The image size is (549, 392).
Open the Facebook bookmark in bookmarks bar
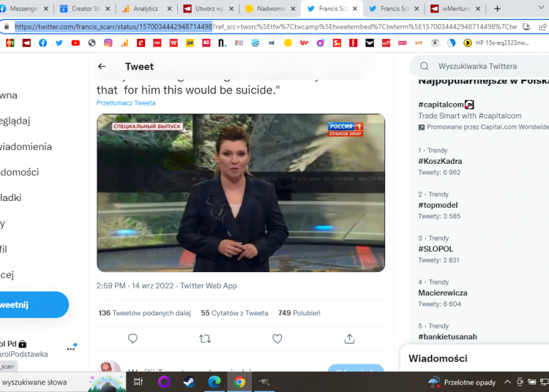[42, 43]
